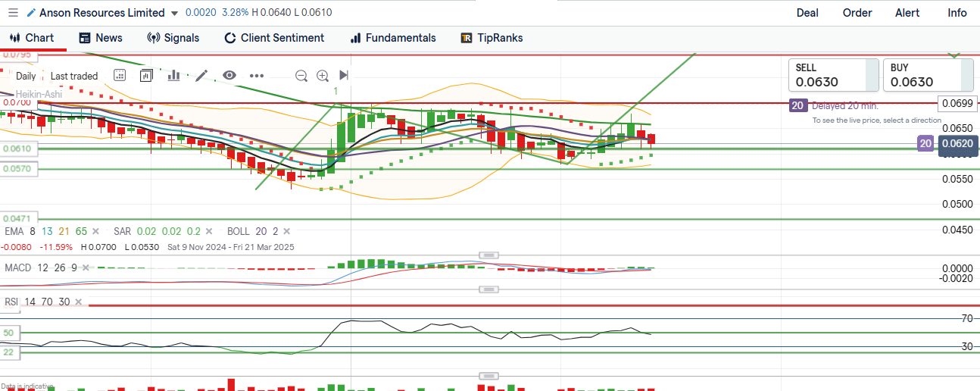Jump to latest candle with skip icon
Image resolution: width=980 pixels, height=391 pixels.
coord(344,75)
